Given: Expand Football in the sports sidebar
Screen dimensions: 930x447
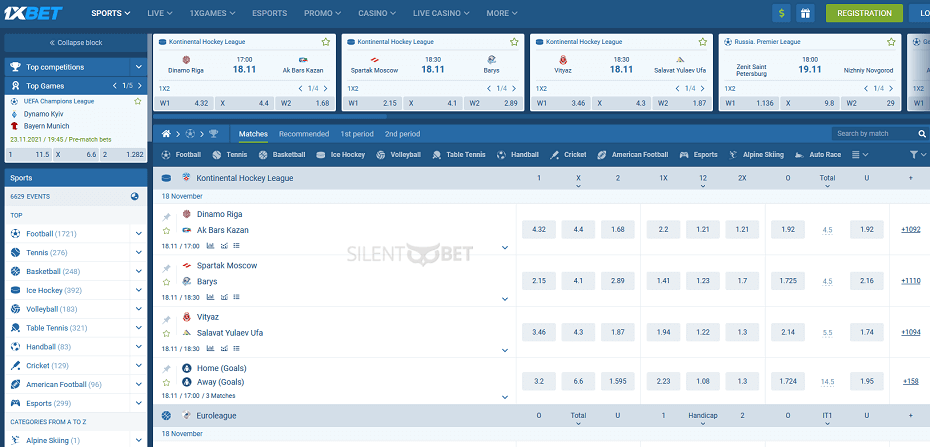Looking at the screenshot, I should click(139, 234).
